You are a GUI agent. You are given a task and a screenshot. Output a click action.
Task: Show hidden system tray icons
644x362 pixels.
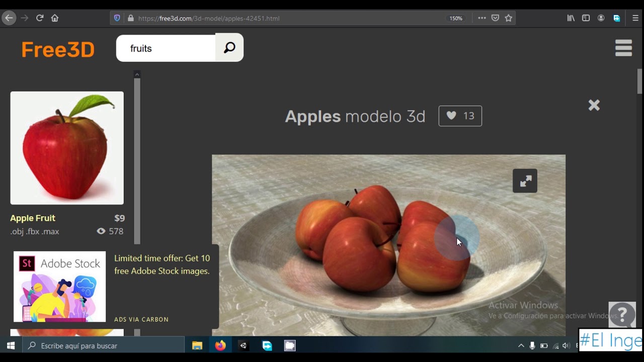[521, 345]
